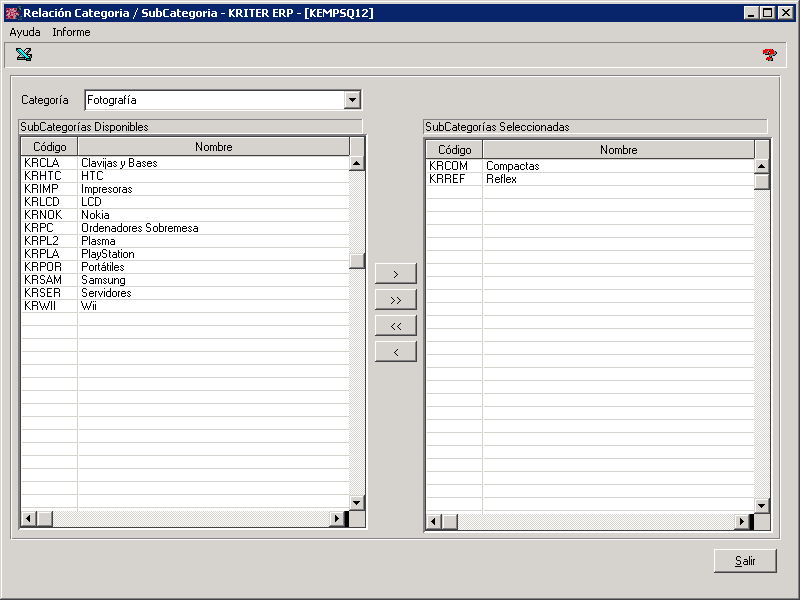Click Disponibles horizontal scrollbar thumb
This screenshot has width=800, height=600.
(x=44, y=519)
